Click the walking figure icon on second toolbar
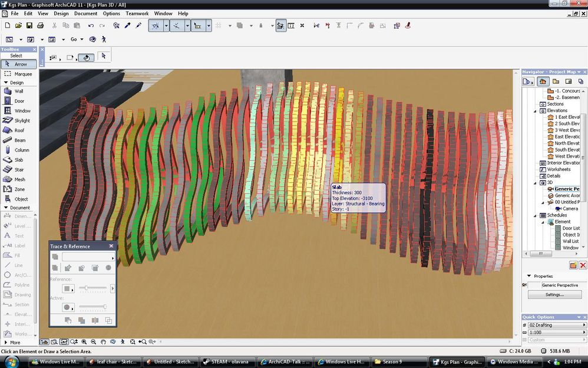588x368 pixels. 104,39
